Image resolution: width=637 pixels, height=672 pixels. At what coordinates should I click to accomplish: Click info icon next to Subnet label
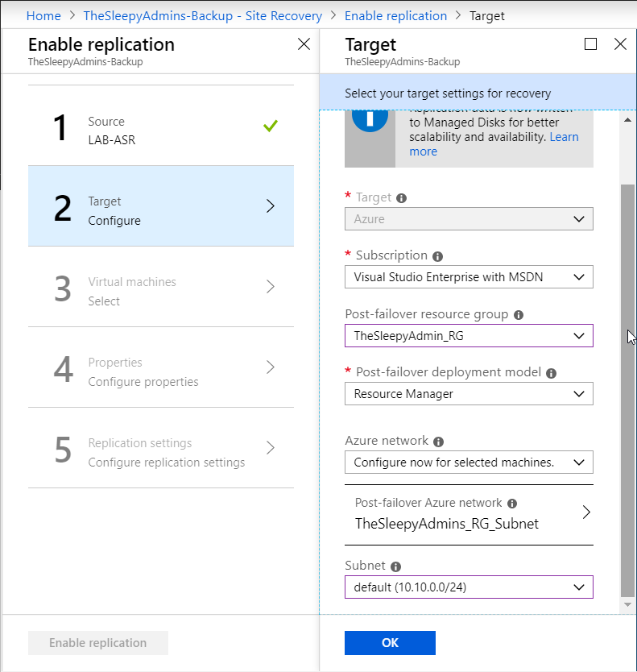coord(396,566)
